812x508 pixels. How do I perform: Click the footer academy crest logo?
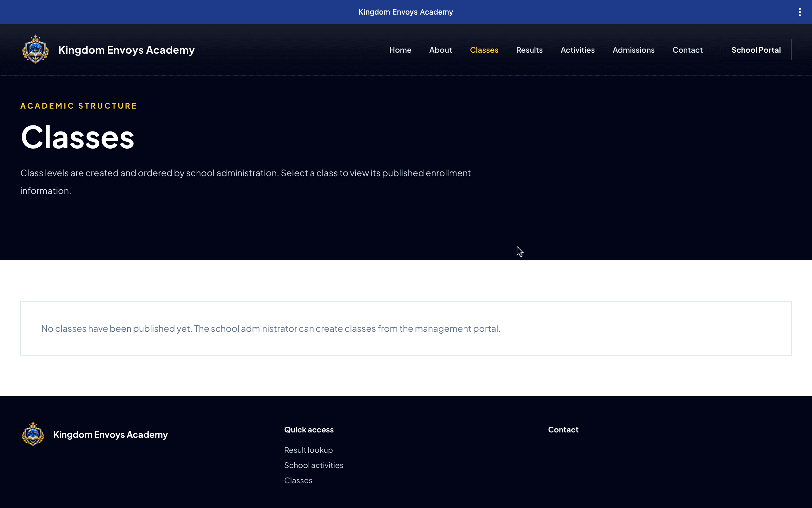(x=33, y=434)
